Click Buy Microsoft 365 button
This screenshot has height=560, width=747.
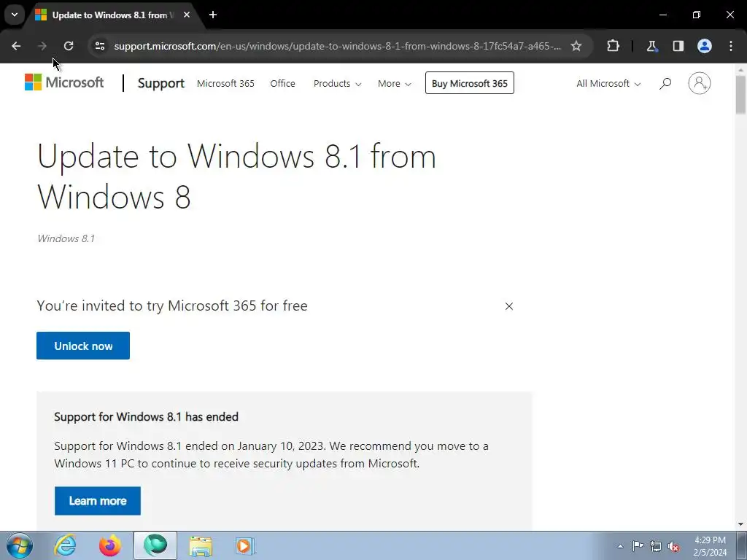[x=469, y=83]
